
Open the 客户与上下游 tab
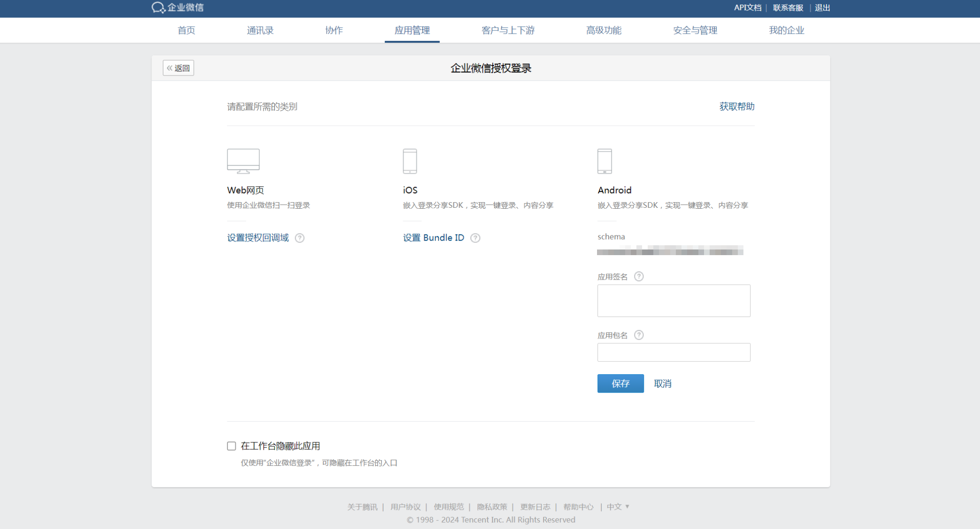click(508, 30)
